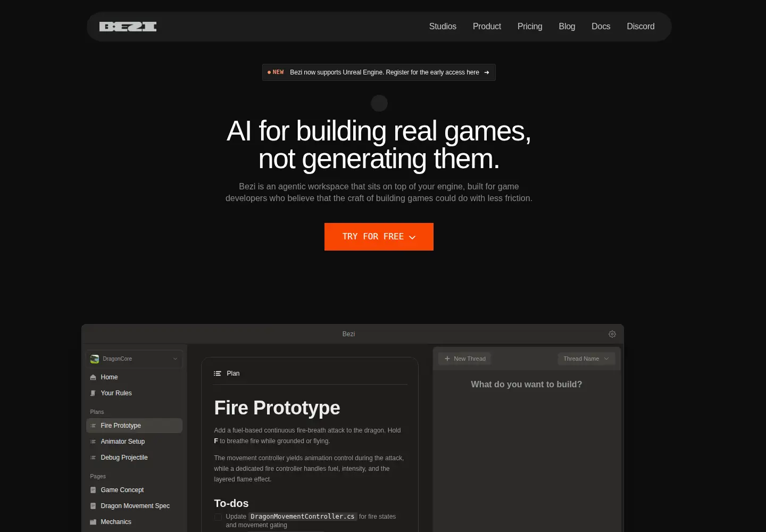Click the 'What do you want to build?' prompt
Viewport: 766px width, 532px height.
526,385
